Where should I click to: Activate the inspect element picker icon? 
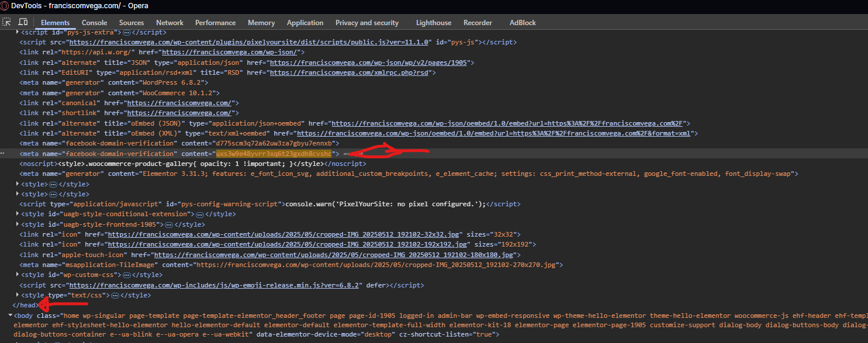point(7,22)
